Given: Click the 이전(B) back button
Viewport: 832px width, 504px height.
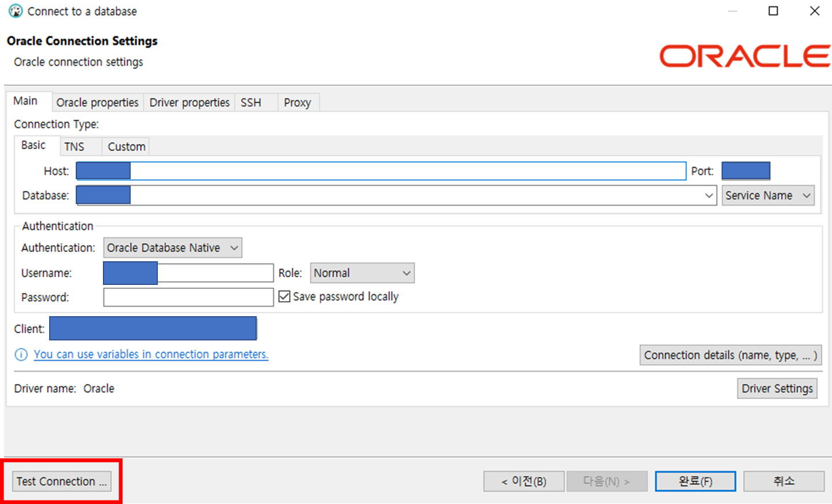Looking at the screenshot, I should click(524, 481).
